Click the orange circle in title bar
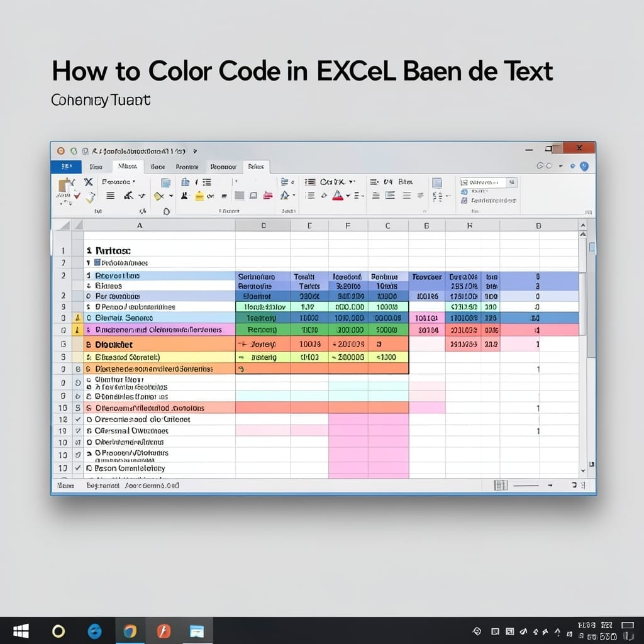 point(61,151)
